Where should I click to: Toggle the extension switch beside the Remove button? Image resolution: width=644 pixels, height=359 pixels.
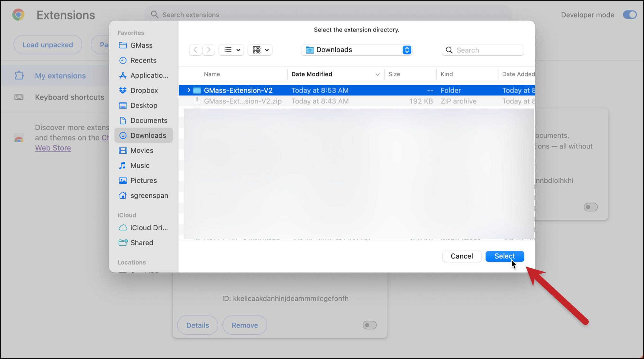point(370,325)
